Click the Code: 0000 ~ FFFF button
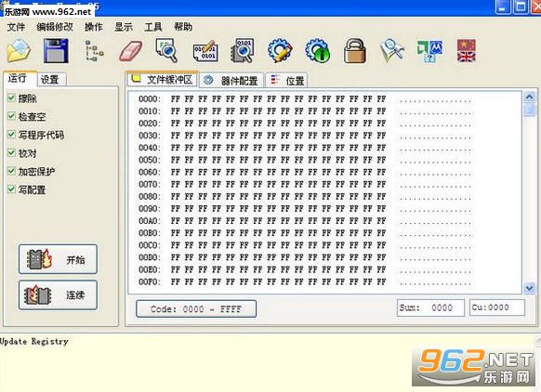This screenshot has height=392, width=541. [196, 309]
